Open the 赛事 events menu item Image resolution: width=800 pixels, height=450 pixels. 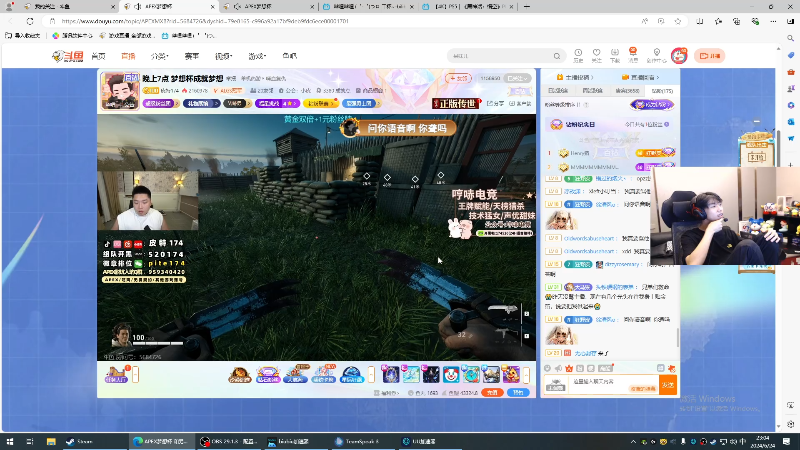(192, 56)
